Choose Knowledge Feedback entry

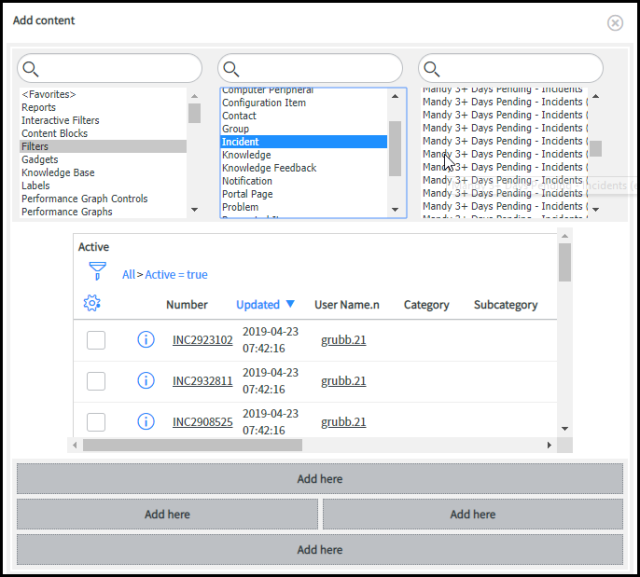pyautogui.click(x=304, y=168)
